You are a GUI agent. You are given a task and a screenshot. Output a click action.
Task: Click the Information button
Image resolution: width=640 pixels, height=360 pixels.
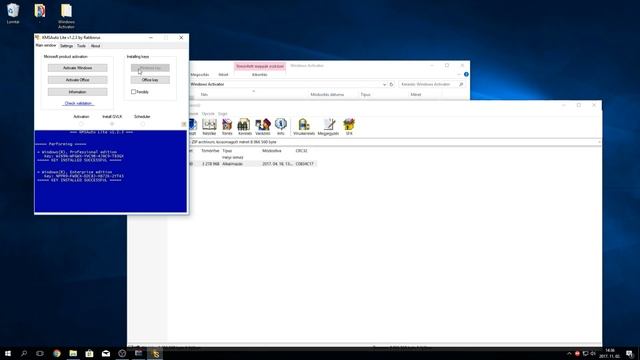[x=78, y=92]
